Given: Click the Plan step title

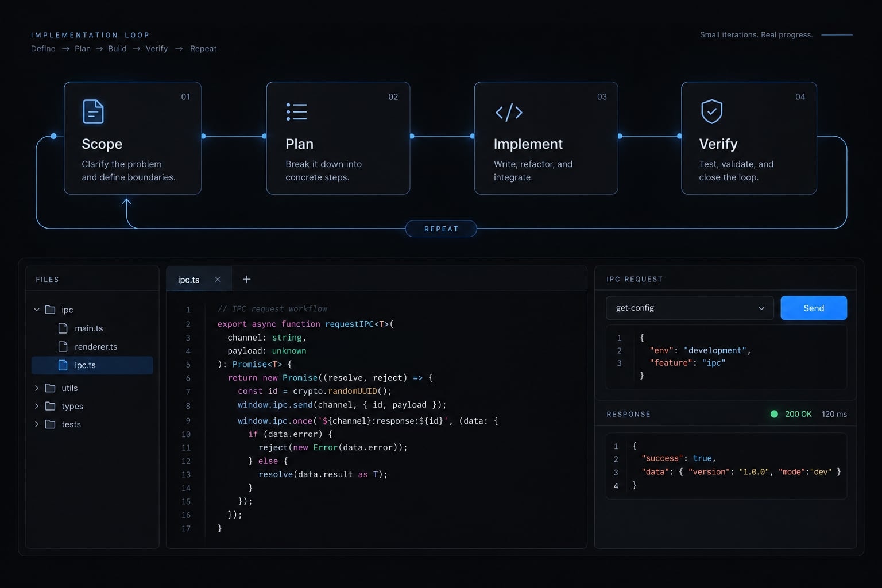Looking at the screenshot, I should click(300, 144).
